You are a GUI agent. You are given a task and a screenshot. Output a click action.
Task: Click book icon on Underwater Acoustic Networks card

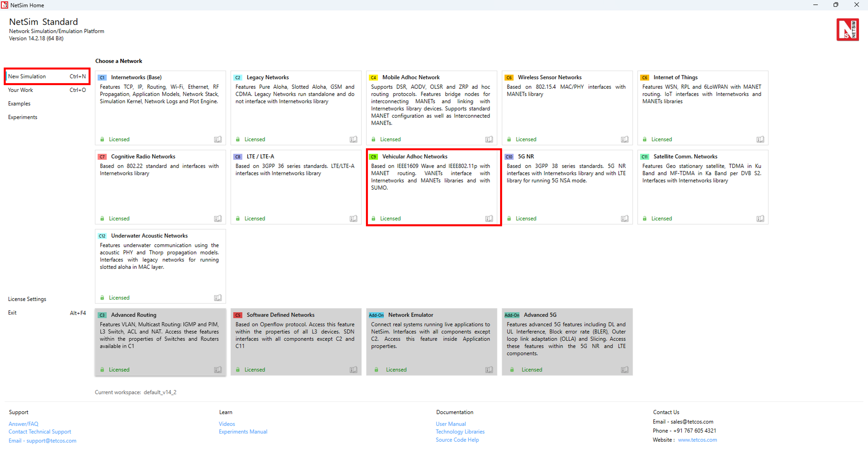coord(218,298)
